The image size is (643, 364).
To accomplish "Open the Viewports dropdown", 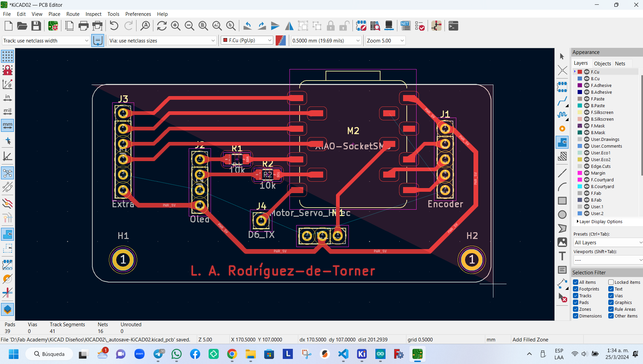I will pyautogui.click(x=608, y=260).
